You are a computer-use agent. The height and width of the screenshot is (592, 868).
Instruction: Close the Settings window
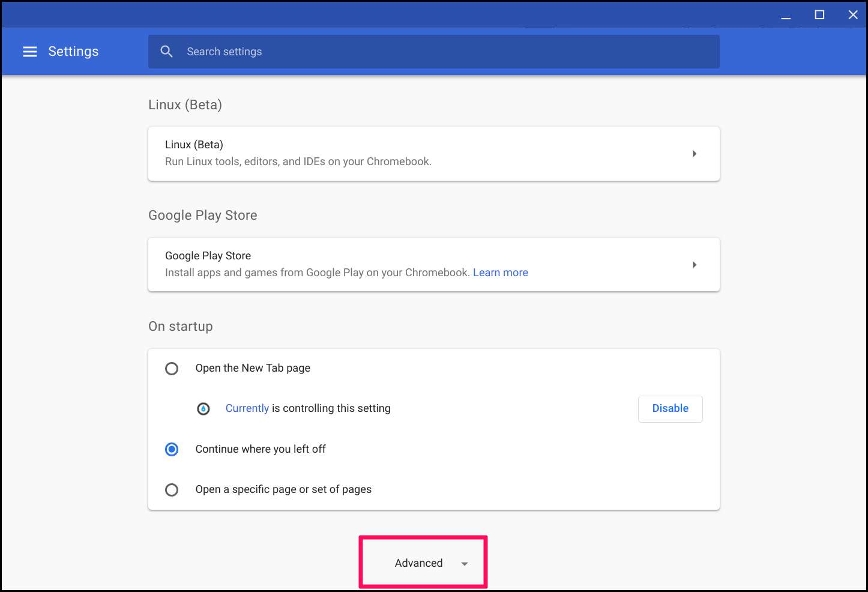[853, 15]
